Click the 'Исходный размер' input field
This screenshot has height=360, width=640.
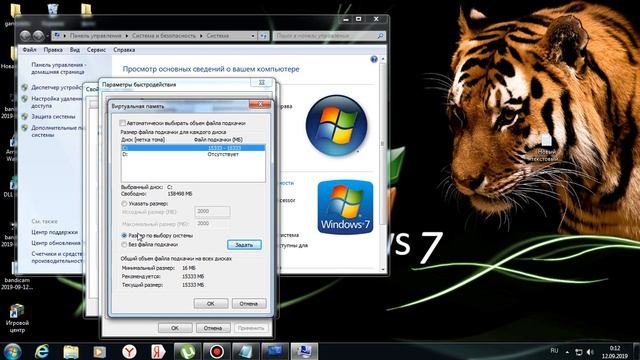point(212,211)
